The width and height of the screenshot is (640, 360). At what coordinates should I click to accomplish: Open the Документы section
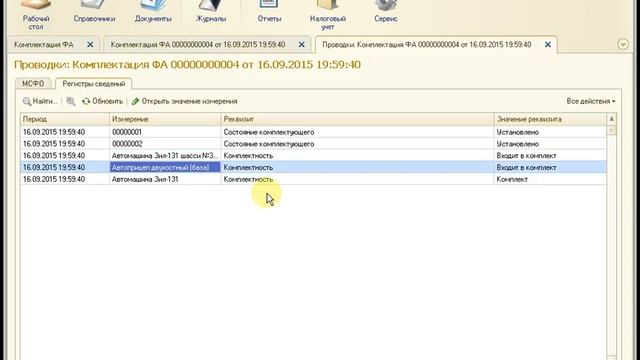coord(153,11)
